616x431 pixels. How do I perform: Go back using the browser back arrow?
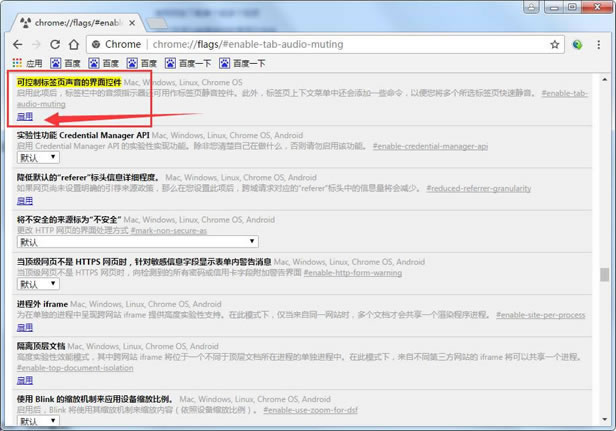[18, 44]
